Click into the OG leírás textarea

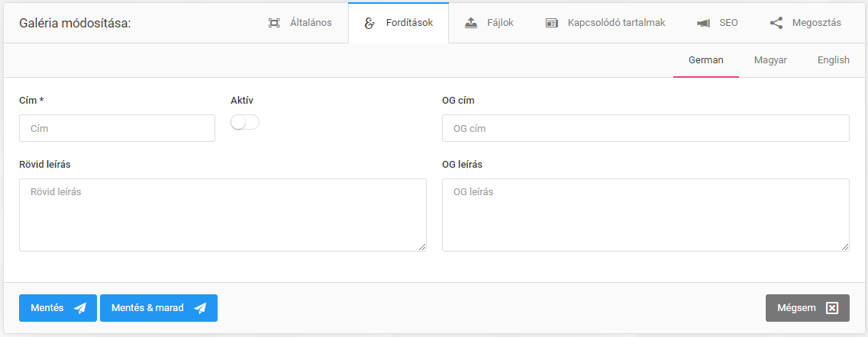(645, 215)
